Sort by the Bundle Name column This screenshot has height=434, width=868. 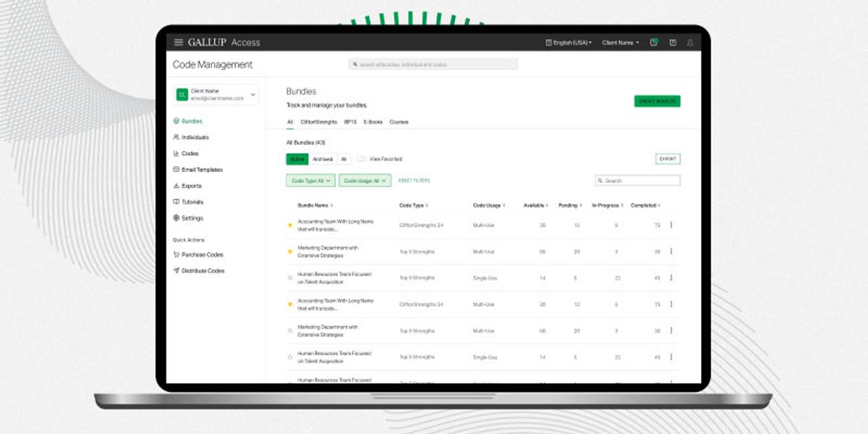click(x=315, y=205)
